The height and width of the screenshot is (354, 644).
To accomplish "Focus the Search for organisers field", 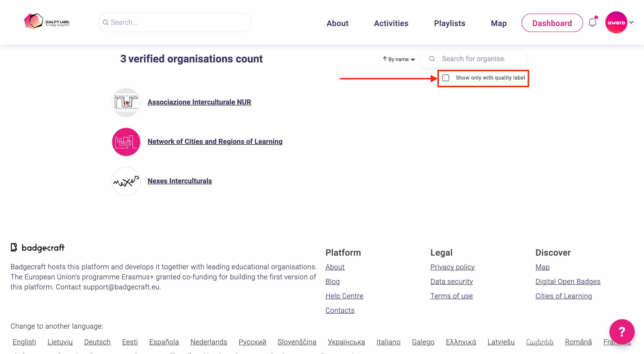I will click(473, 59).
